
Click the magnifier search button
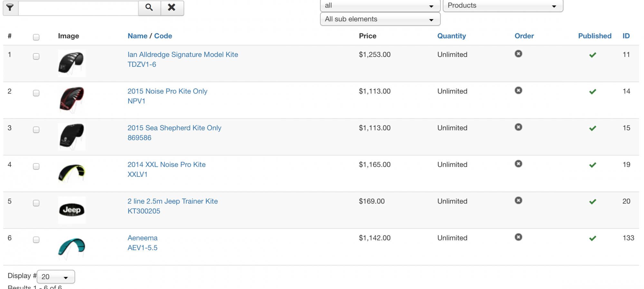coord(149,7)
